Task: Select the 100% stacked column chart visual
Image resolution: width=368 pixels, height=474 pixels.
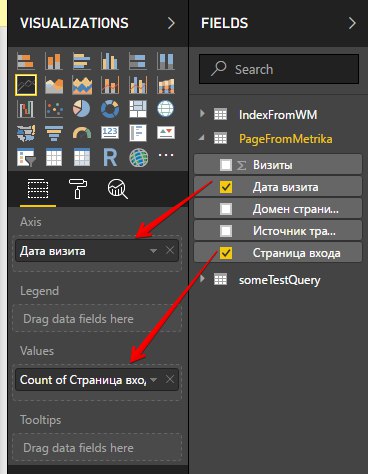Action: 166,62
